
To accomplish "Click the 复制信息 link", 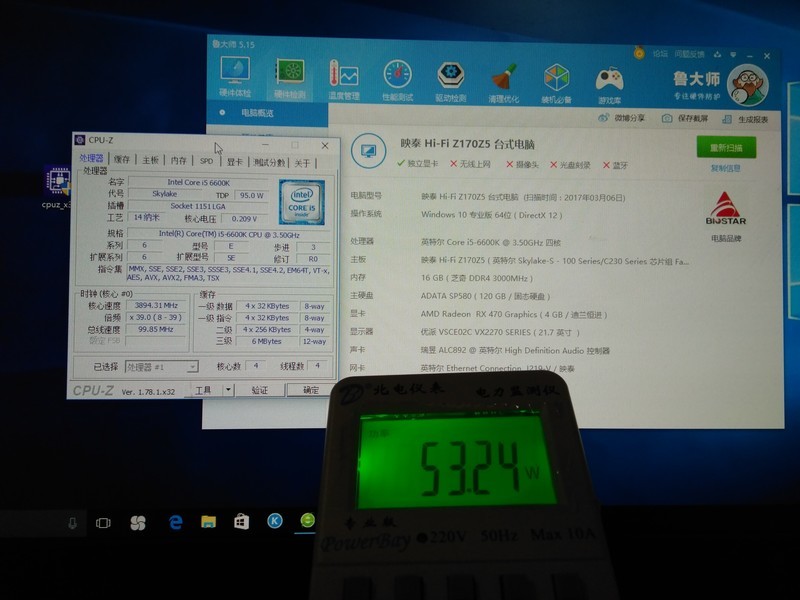I will (726, 168).
